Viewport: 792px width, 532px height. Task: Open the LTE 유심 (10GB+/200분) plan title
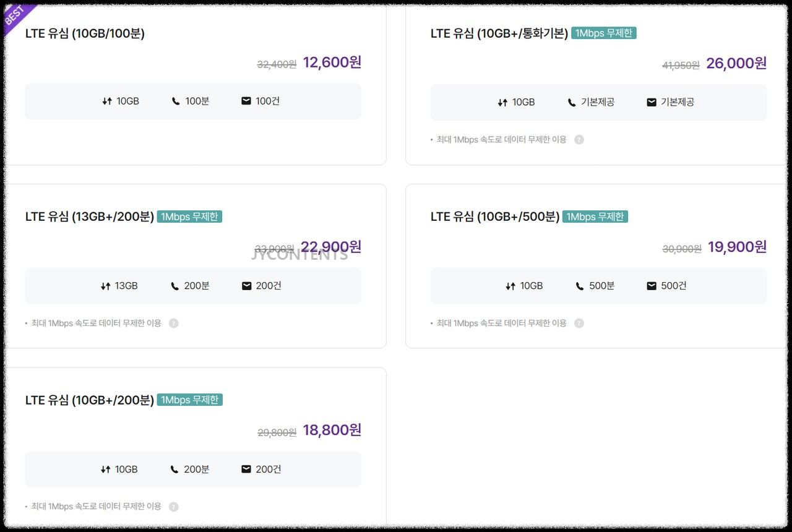pos(90,400)
